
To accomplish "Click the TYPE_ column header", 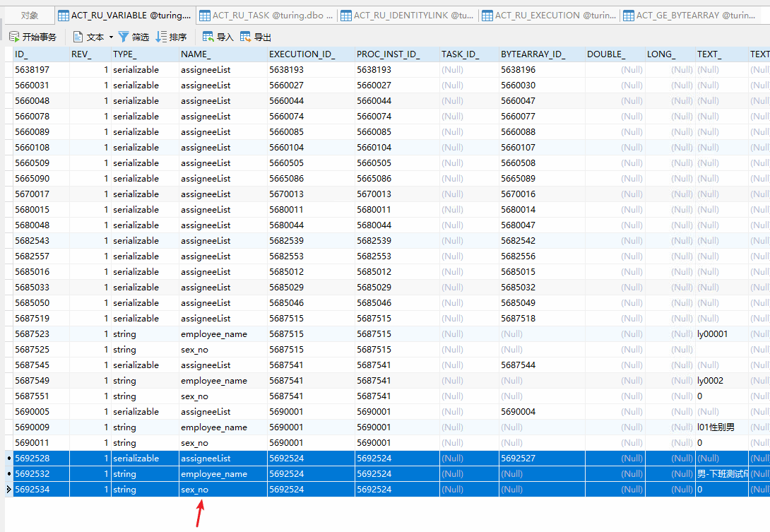I will coord(145,54).
